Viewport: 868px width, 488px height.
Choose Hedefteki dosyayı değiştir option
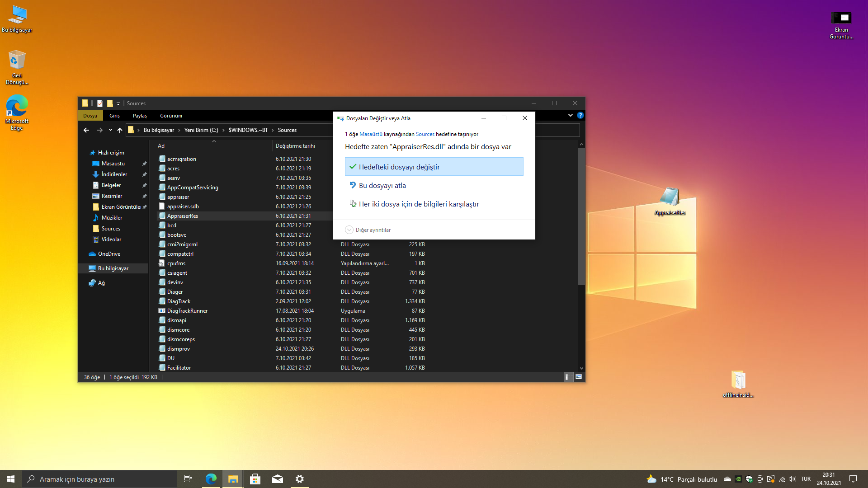434,167
